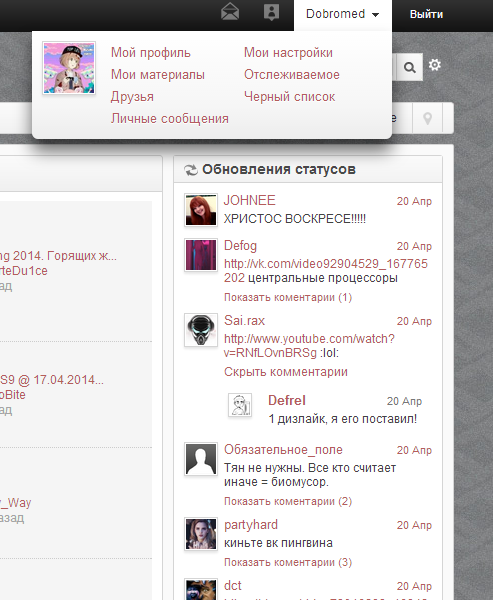This screenshot has width=493, height=600.
Task: Open Sai.rax's profile link
Action: coord(244,321)
